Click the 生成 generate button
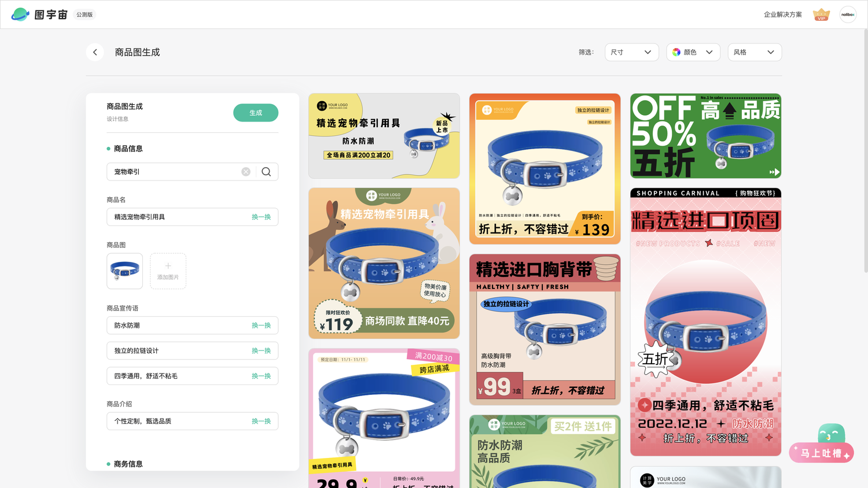The height and width of the screenshot is (488, 868). (x=256, y=113)
